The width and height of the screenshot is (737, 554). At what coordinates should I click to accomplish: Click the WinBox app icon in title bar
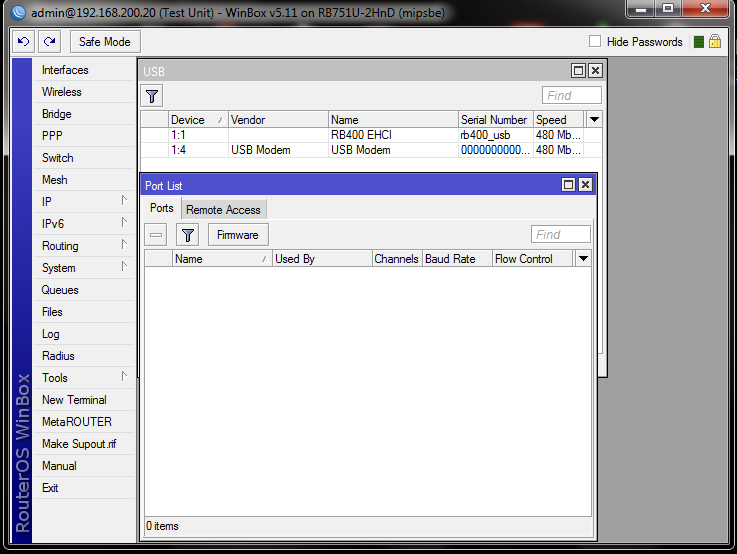pyautogui.click(x=18, y=12)
